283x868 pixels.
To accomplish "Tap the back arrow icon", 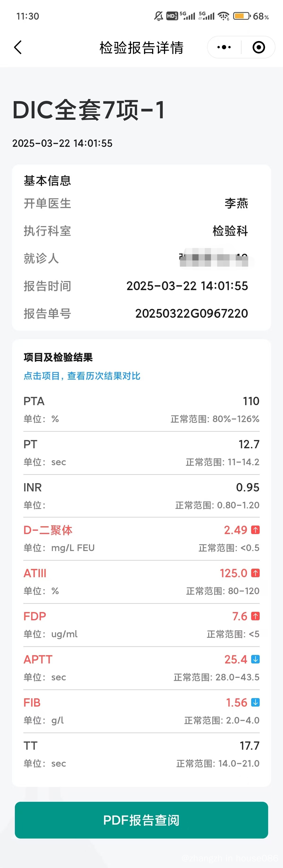I will point(18,47).
